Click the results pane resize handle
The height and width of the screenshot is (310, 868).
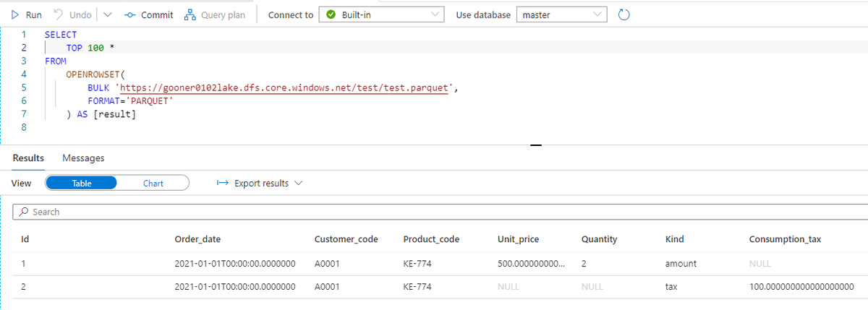(535, 145)
